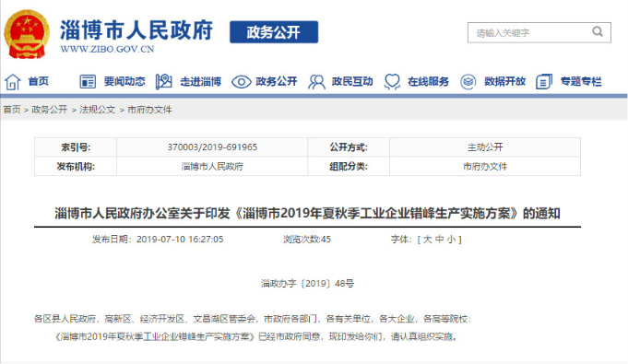
Task: Focus the keyword search input field
Action: 539,32
